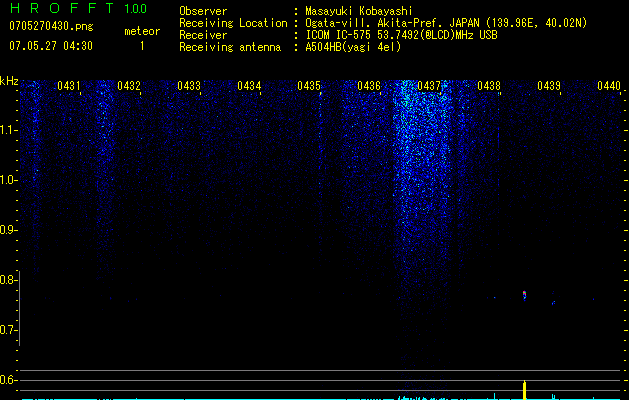
Task: Click the 0433 time marker
Action: click(x=189, y=85)
